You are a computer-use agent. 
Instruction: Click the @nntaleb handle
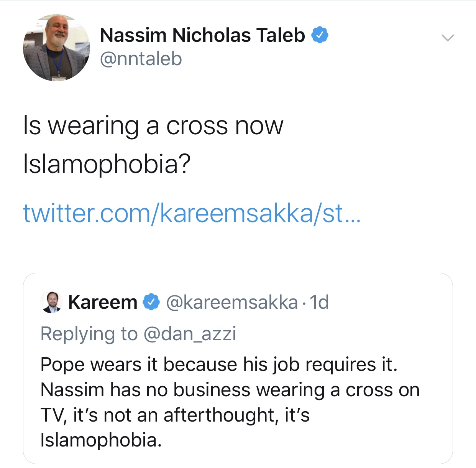click(x=141, y=59)
